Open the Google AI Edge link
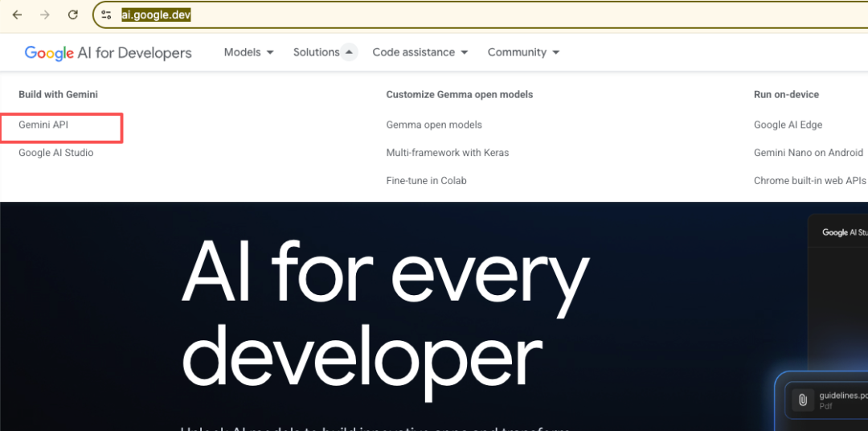Screen dimensions: 868x431 click(x=788, y=125)
